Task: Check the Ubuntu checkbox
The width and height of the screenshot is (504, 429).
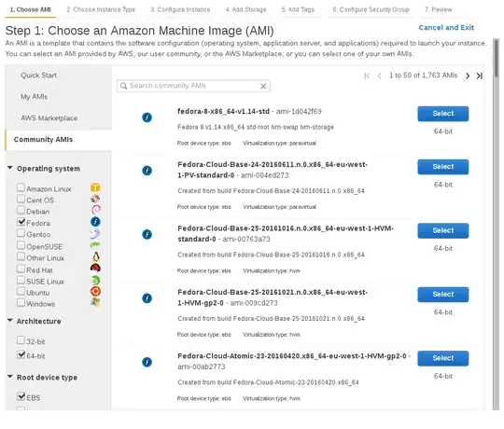Action: [21, 292]
